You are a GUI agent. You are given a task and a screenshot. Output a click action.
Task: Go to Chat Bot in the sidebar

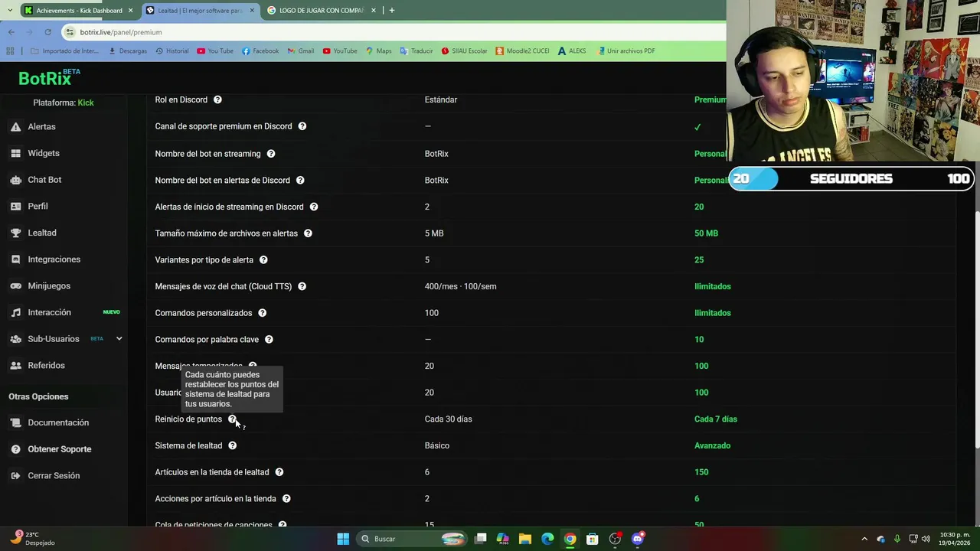[x=44, y=180]
